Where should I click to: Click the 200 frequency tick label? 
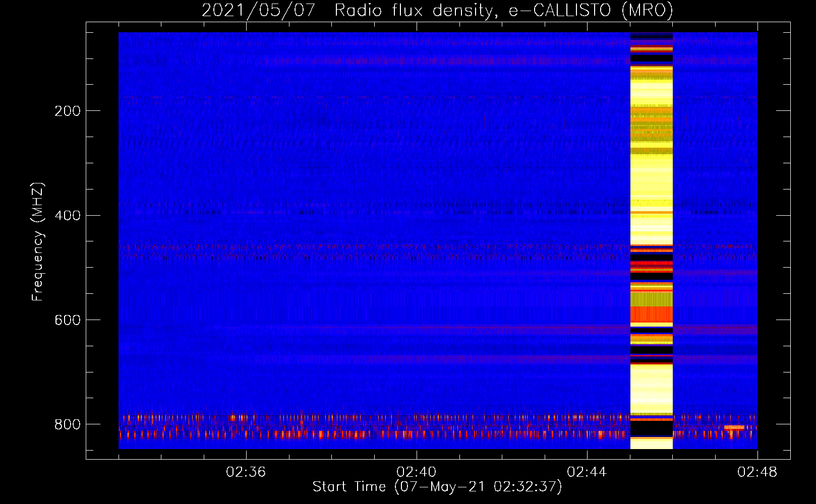pos(67,111)
